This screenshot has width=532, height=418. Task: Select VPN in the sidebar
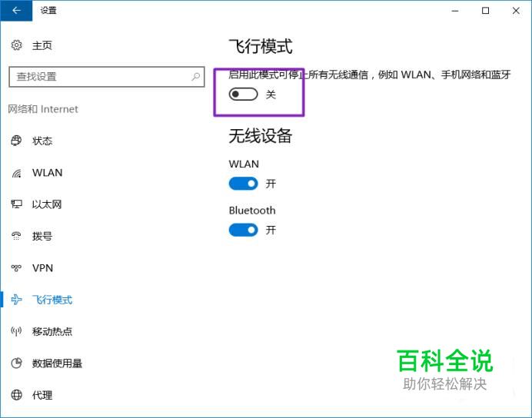43,268
